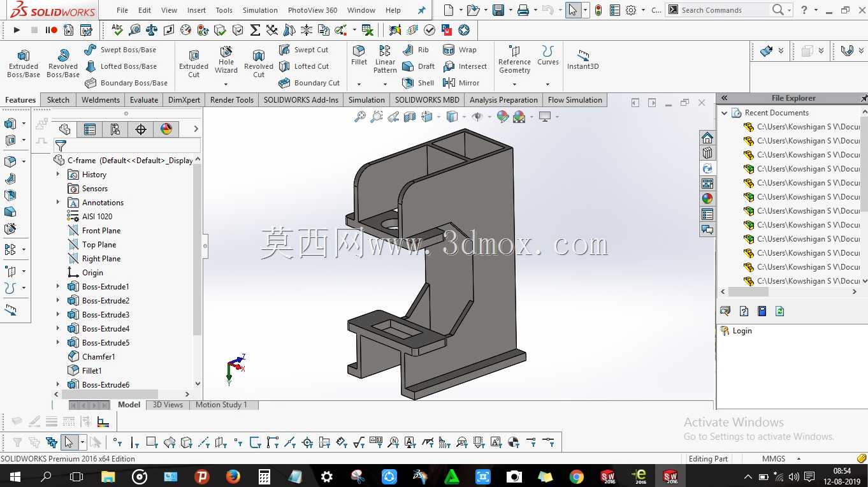Select the Draft tool
Viewport: 868px width, 487px height.
(x=418, y=66)
